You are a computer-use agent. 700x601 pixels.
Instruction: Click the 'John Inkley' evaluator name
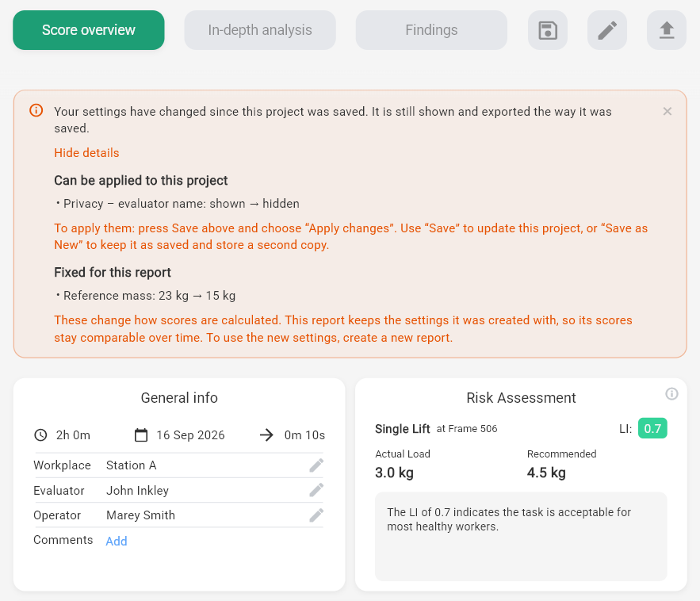pyautogui.click(x=137, y=490)
